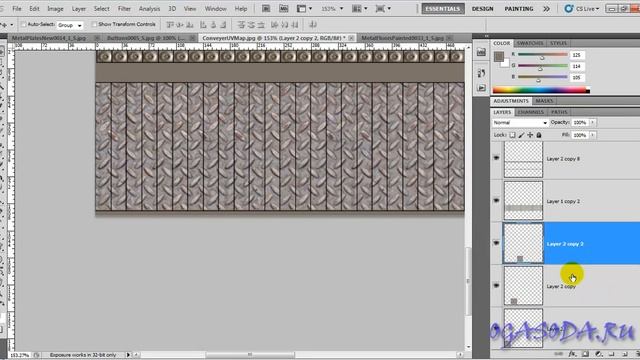Screen dimensions: 640x360
Task: Open the Mini Bridge panel icon in dock
Action: (481, 52)
